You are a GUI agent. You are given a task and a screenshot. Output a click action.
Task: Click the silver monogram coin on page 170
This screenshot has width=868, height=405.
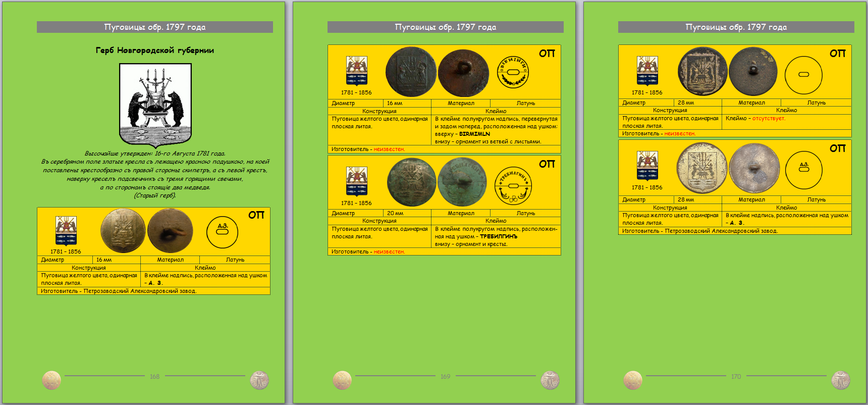(841, 380)
